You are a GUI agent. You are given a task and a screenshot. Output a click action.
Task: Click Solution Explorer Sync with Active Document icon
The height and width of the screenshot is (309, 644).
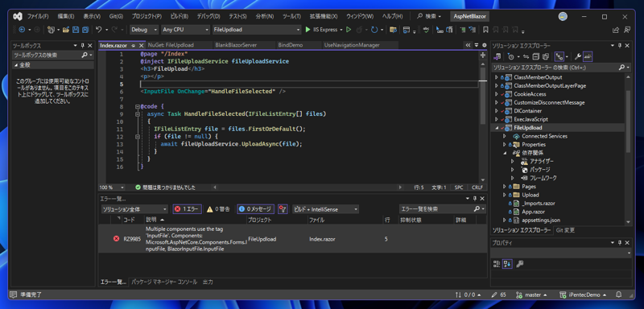point(526,56)
